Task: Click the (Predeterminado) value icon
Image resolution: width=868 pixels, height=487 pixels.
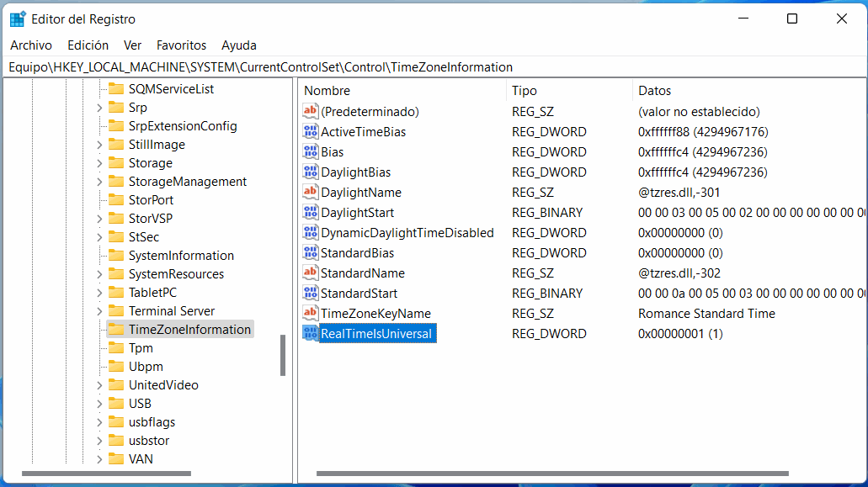Action: (311, 112)
